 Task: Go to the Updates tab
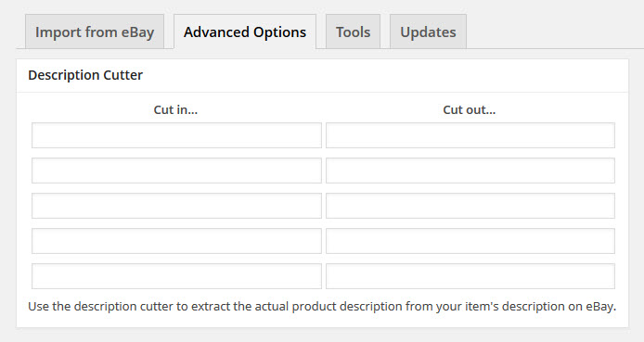tap(428, 32)
